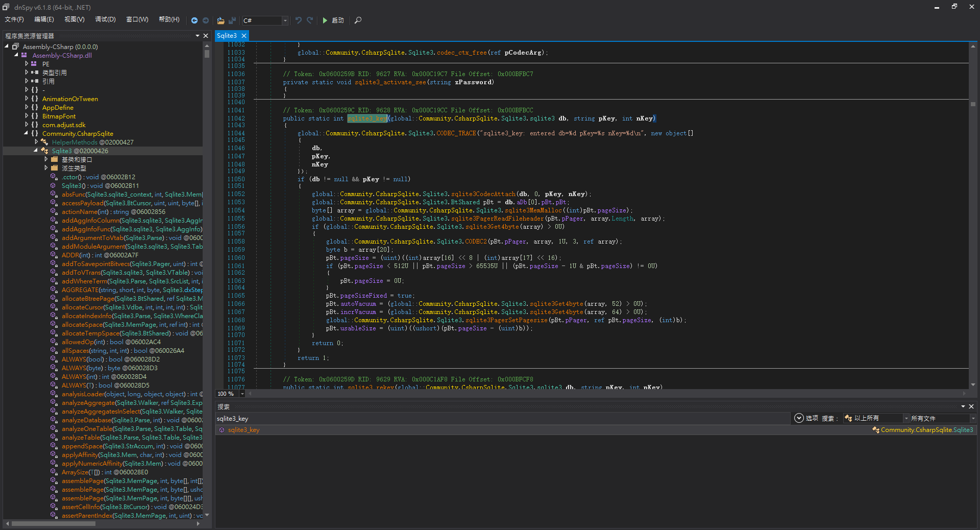Open the search type '以上所有' dropdown
Viewport: 980px width, 530px height.
[906, 418]
